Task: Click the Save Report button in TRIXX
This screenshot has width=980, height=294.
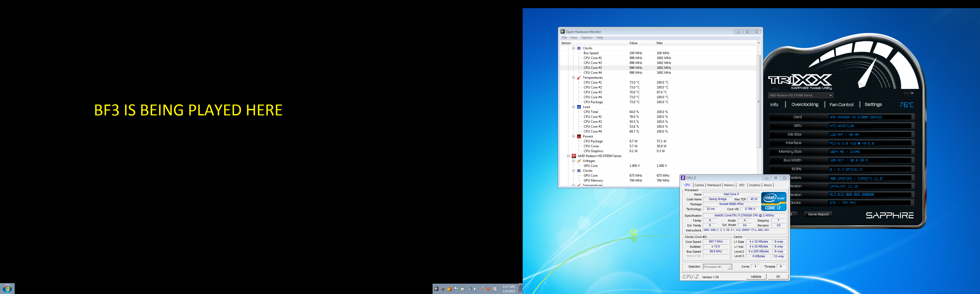Action: tap(818, 214)
